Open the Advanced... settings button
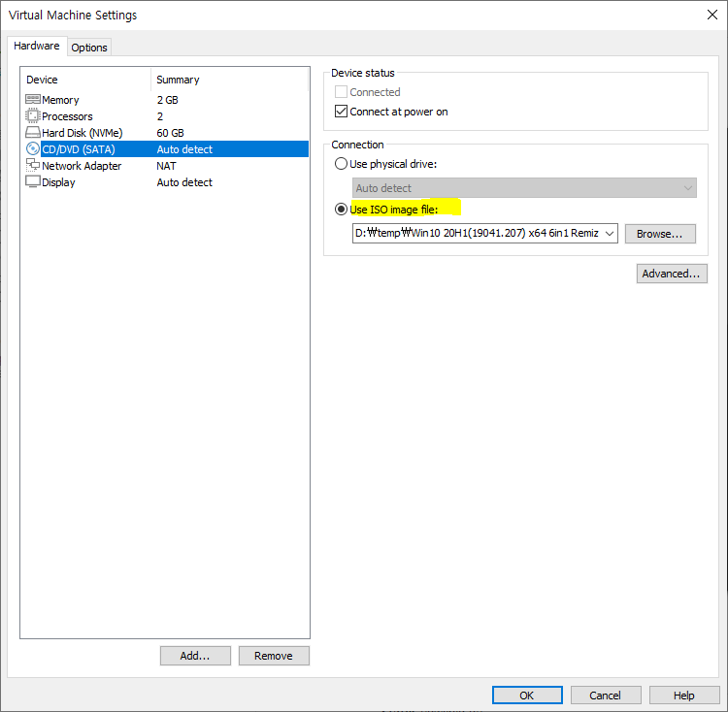The height and width of the screenshot is (712, 728). pos(672,274)
